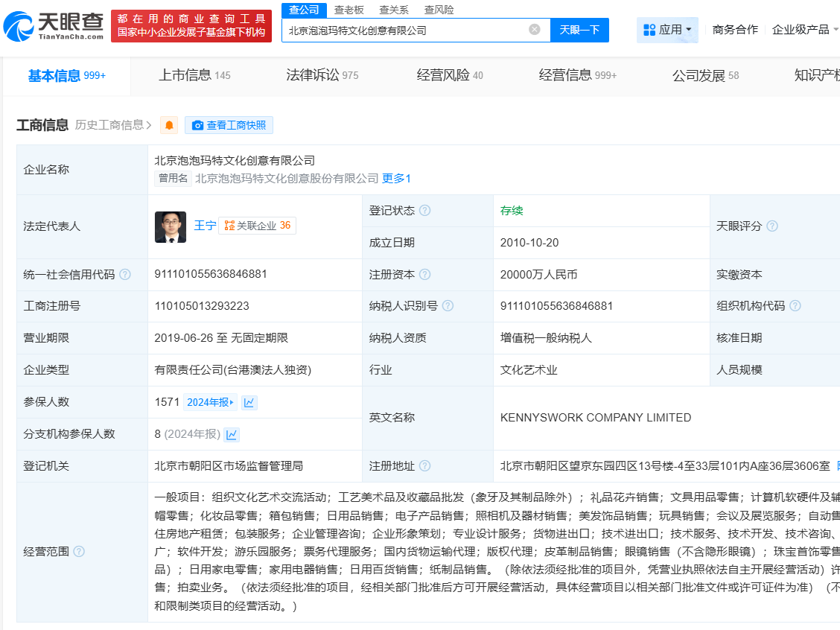Switch to 查公司 search tab
840x630 pixels.
pyautogui.click(x=304, y=10)
